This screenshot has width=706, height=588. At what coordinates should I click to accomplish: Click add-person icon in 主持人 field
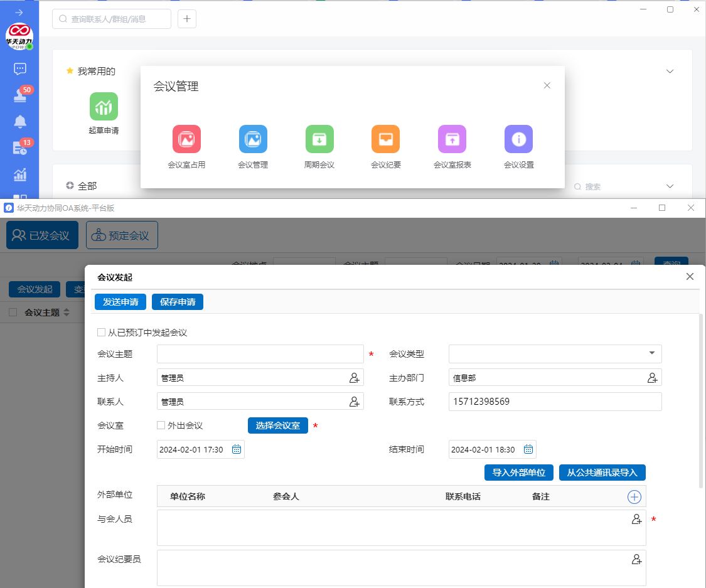(355, 378)
